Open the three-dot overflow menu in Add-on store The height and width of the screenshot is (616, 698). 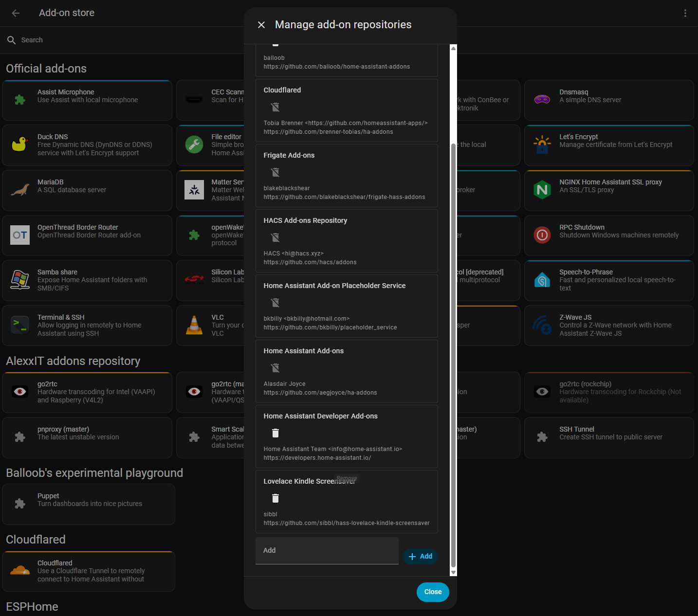point(685,13)
